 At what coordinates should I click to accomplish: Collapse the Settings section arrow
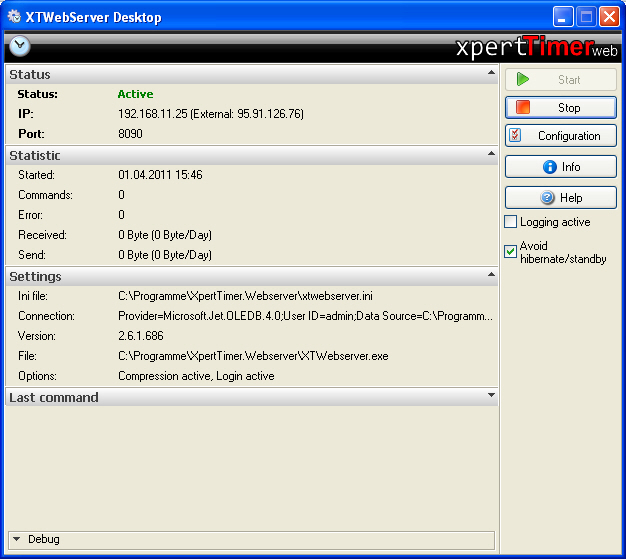coord(491,274)
